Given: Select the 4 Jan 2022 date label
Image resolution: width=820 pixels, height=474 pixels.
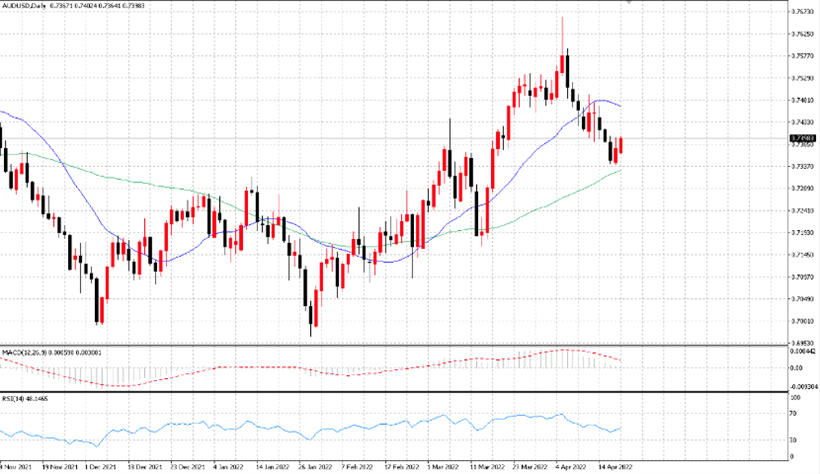Looking at the screenshot, I should 228,467.
